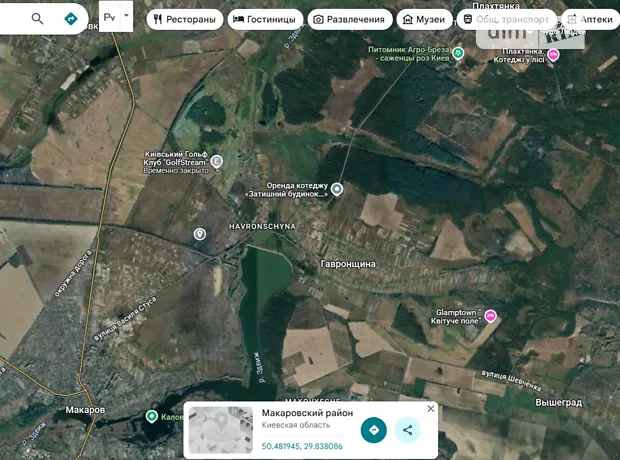Share the Макаровский район location
This screenshot has width=620, height=460.
coord(407,430)
